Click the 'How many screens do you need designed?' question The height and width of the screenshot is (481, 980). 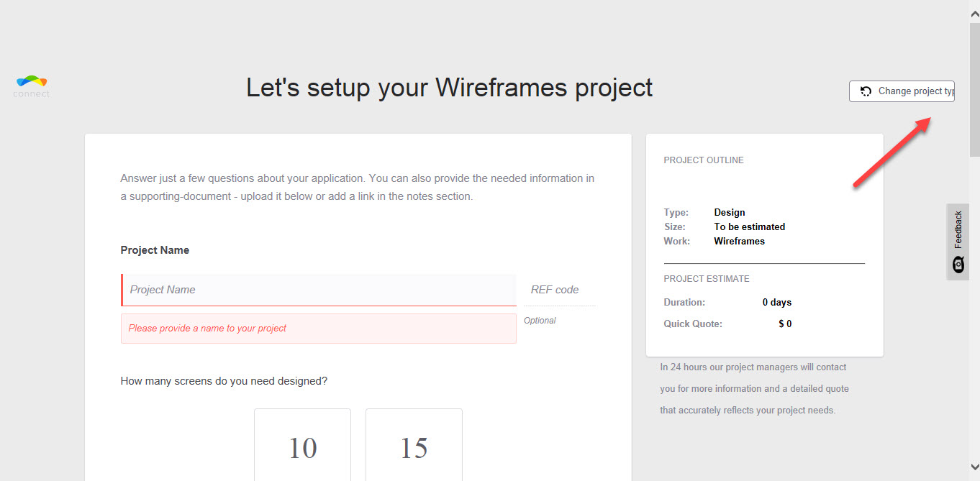point(224,381)
